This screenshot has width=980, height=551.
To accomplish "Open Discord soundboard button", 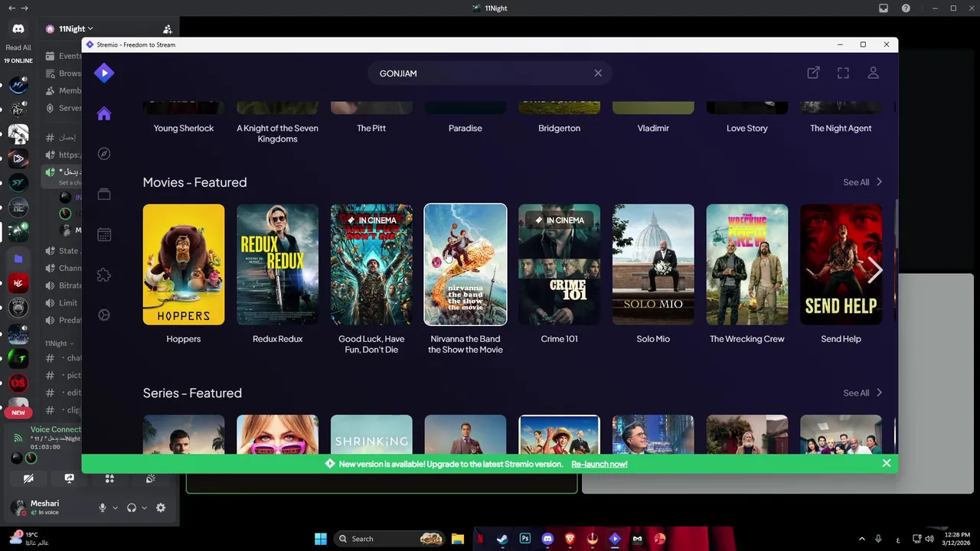I will tap(150, 478).
